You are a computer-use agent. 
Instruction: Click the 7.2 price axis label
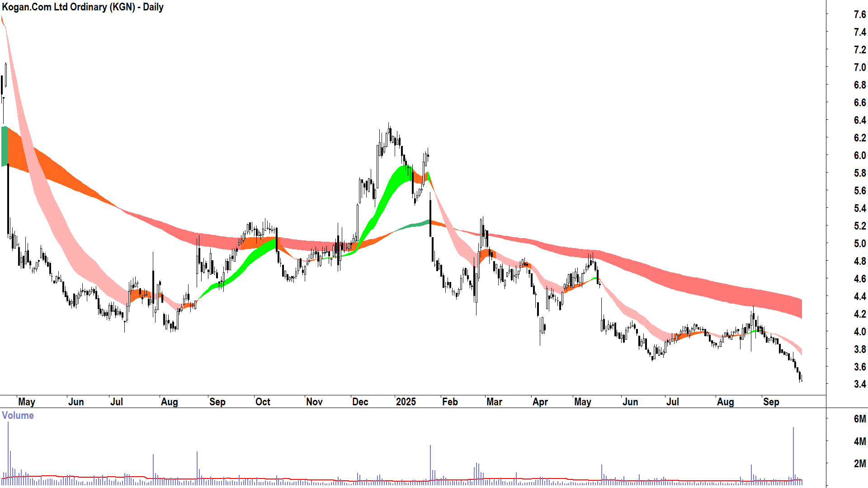(859, 50)
